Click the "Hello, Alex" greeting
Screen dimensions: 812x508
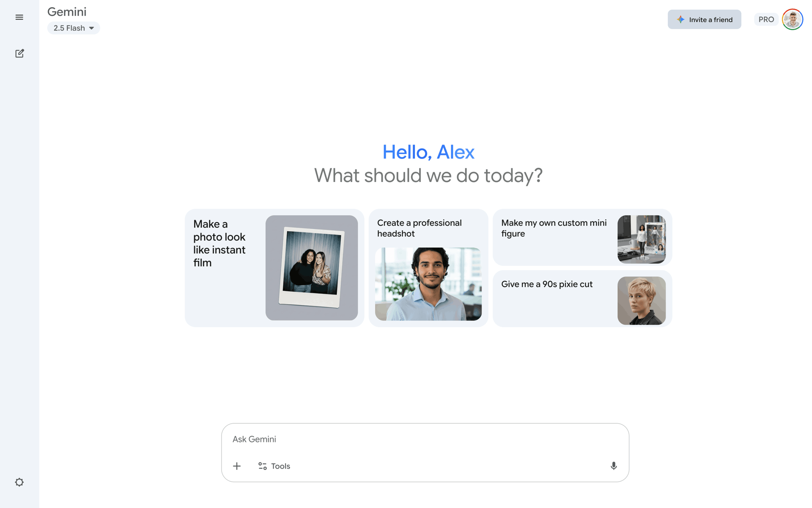tap(428, 152)
